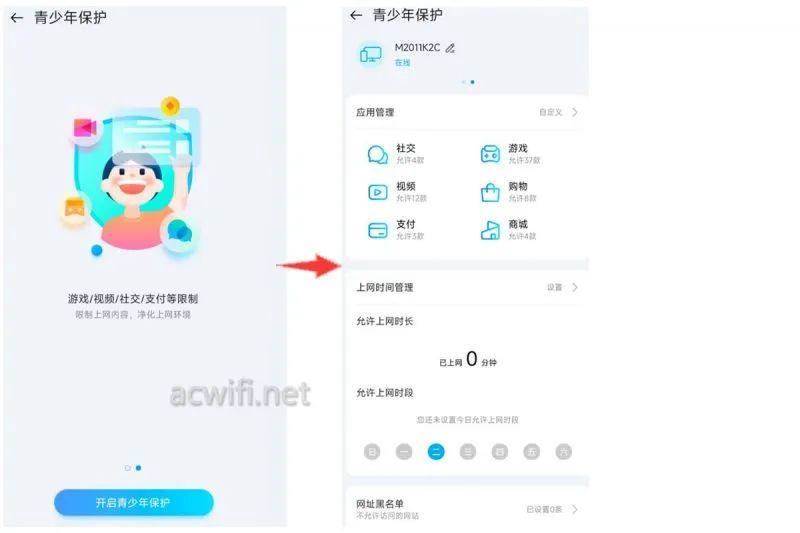This screenshot has height=533, width=800.
Task: Expand 上网时间管理 settings chevron
Action: pos(575,287)
